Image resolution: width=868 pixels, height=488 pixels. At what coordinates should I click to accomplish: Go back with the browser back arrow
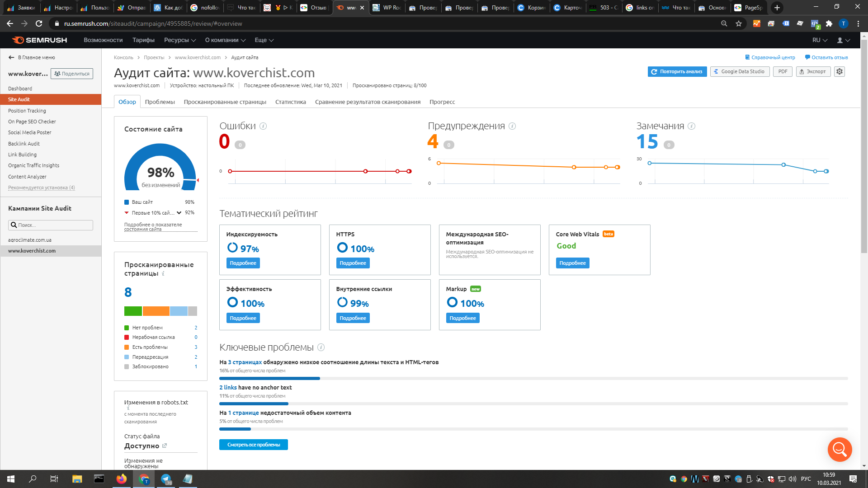coord(10,23)
